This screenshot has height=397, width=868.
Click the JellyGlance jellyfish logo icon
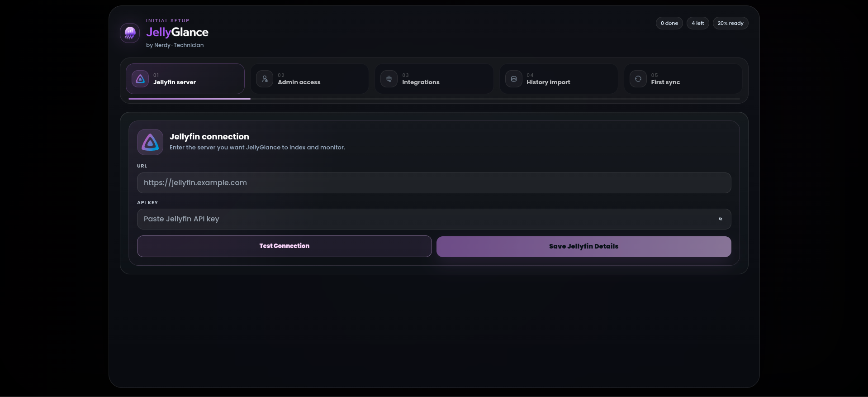[x=130, y=33]
